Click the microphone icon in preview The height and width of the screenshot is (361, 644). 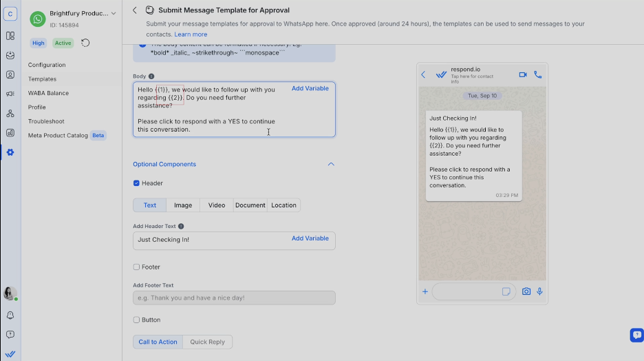539,291
